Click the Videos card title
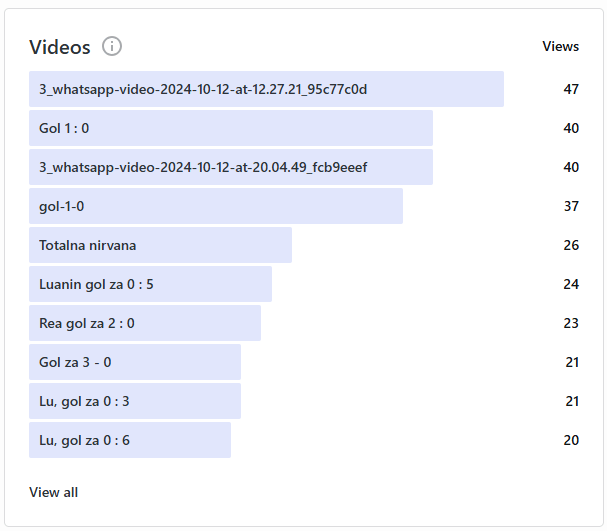 (x=60, y=47)
